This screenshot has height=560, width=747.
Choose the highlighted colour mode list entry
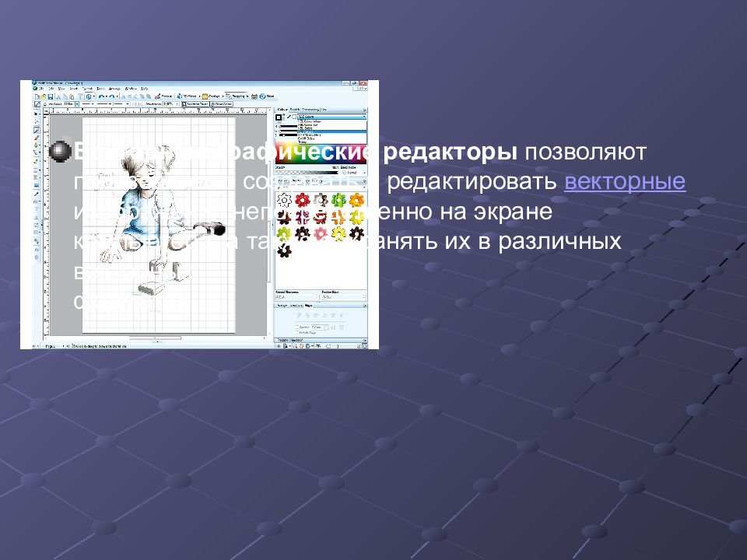coord(332,131)
